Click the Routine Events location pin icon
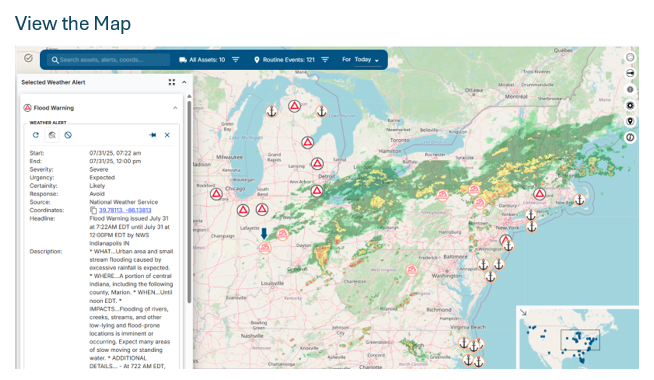The height and width of the screenshot is (380, 654). tap(257, 60)
